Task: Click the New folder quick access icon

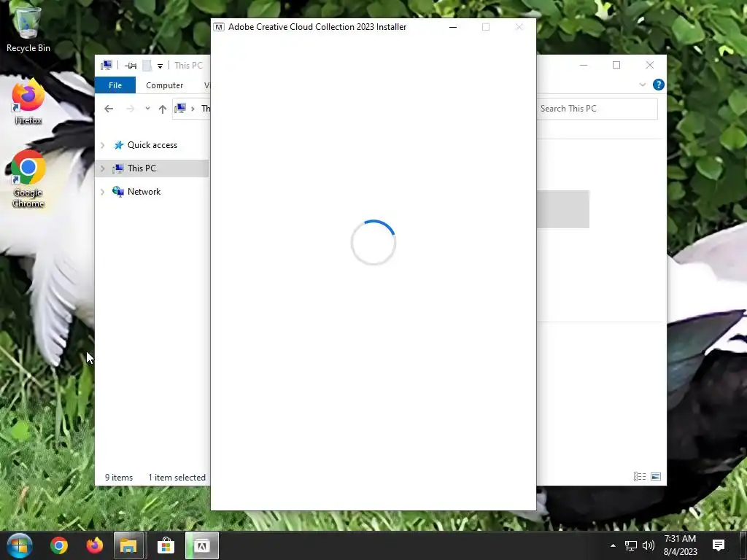Action: (x=147, y=65)
